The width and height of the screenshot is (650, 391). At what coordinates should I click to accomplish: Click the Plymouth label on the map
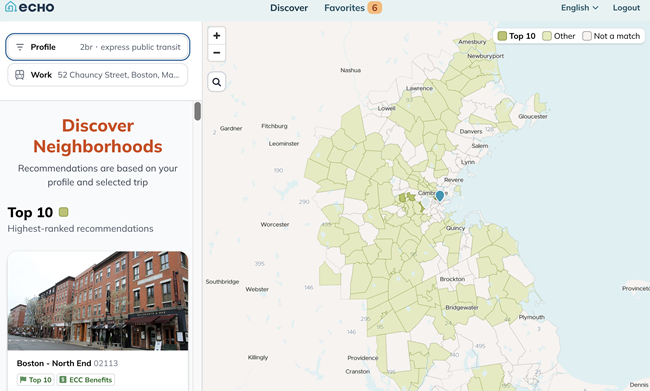coord(531,317)
